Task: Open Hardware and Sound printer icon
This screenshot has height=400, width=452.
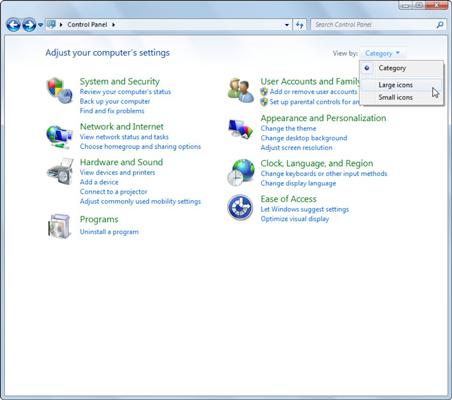Action: 60,171
